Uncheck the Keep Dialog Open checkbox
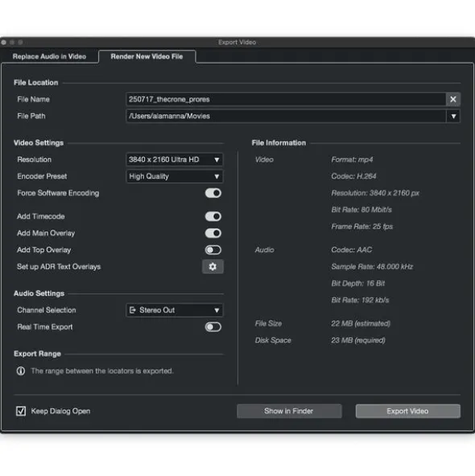The height and width of the screenshot is (476, 475). tap(21, 411)
